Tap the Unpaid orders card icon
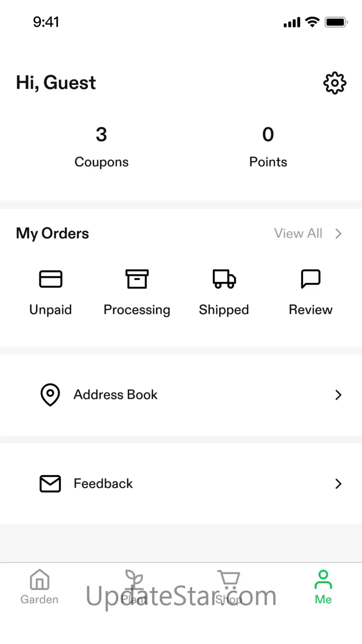This screenshot has width=362, height=644. (x=51, y=279)
